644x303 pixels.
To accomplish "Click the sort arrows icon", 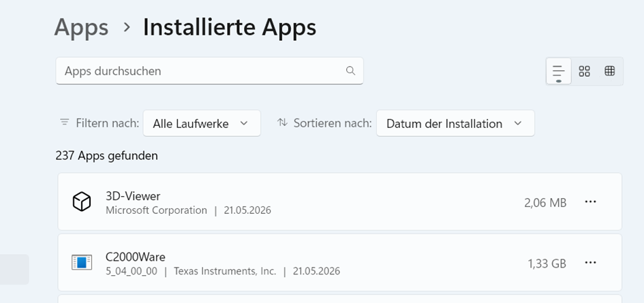I will (x=282, y=122).
